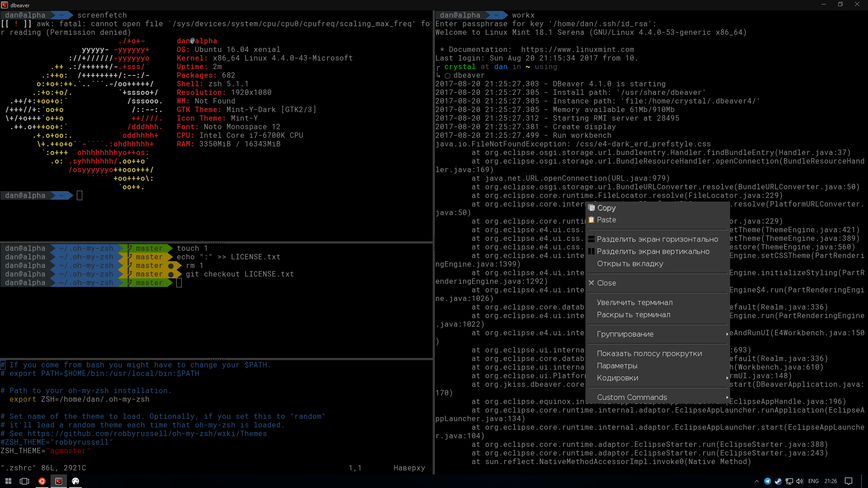The width and height of the screenshot is (868, 488).
Task: Click the volume speaker tray icon
Action: (800, 481)
